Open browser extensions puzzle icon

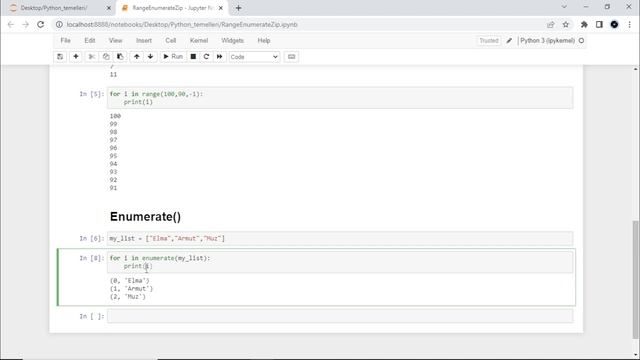[x=584, y=24]
